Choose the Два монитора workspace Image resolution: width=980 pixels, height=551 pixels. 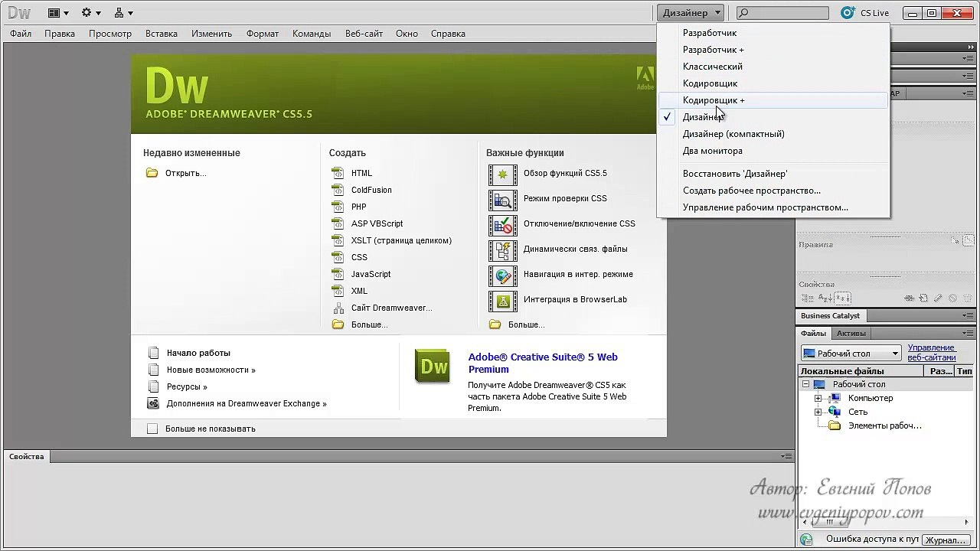773,151
